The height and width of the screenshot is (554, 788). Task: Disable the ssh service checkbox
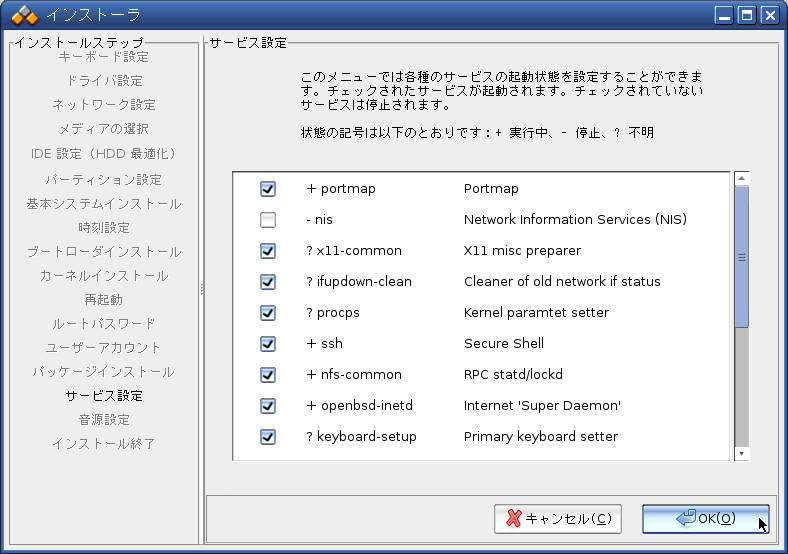tap(268, 344)
